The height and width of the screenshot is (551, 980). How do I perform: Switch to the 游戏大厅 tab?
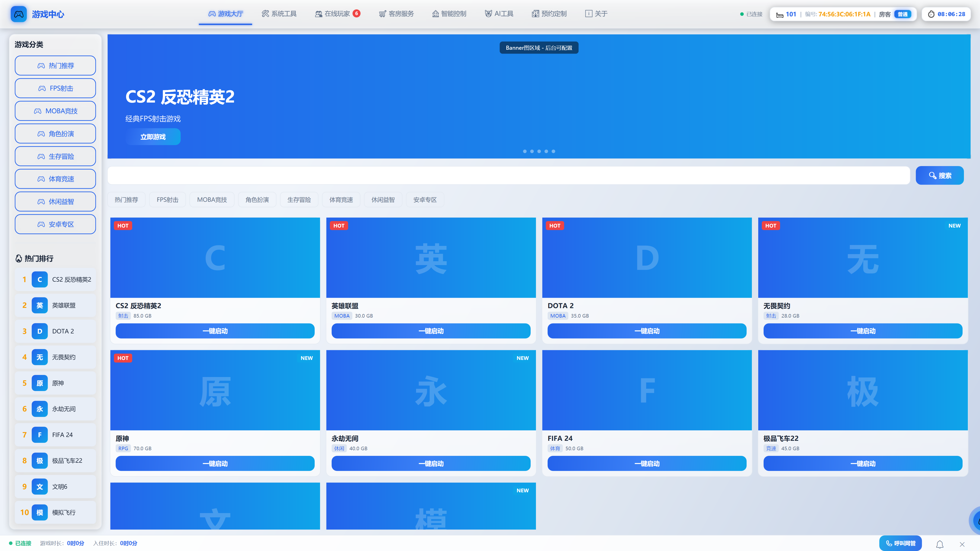225,14
